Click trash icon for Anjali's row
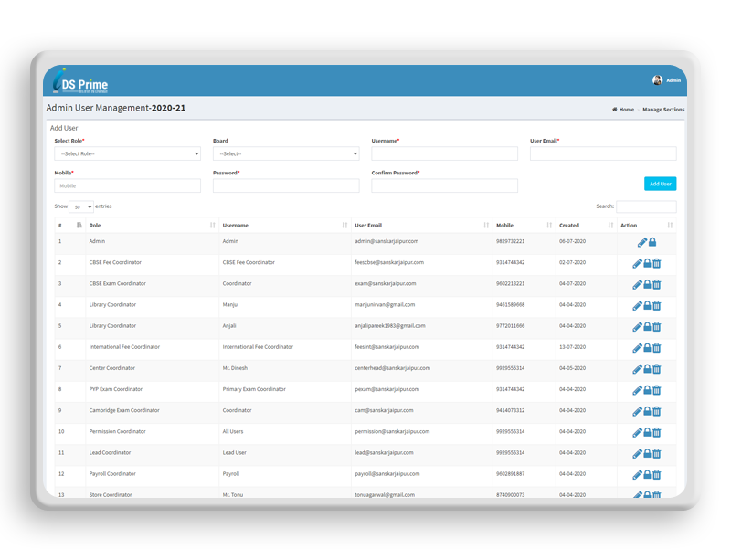The width and height of the screenshot is (731, 560). [657, 326]
